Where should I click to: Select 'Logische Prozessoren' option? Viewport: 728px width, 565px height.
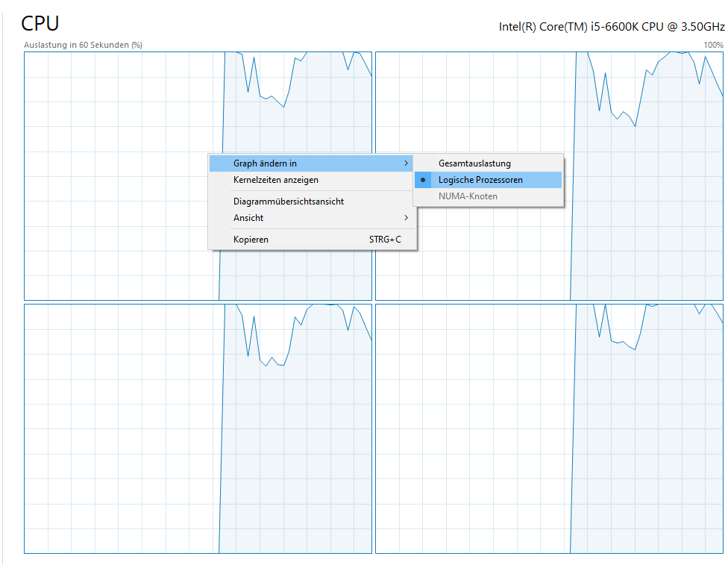(480, 180)
